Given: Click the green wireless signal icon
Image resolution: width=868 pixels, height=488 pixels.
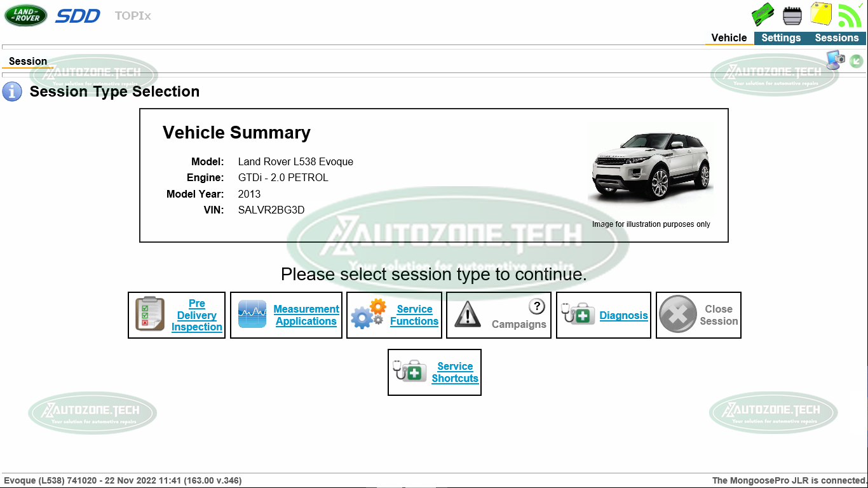Looking at the screenshot, I should pos(850,15).
